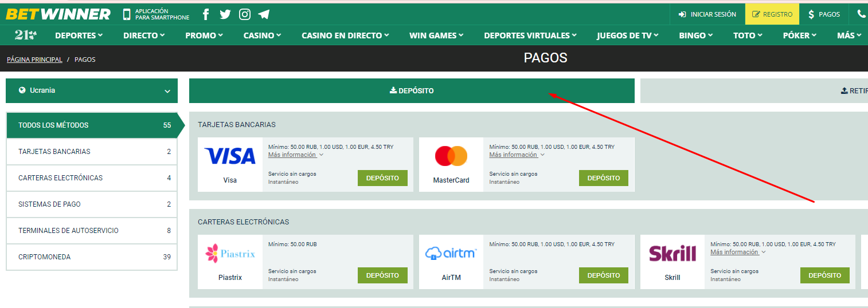Screen dimensions: 868x308
Task: Select TERMINALES DE AUTOSERVICIO category
Action: (92, 231)
